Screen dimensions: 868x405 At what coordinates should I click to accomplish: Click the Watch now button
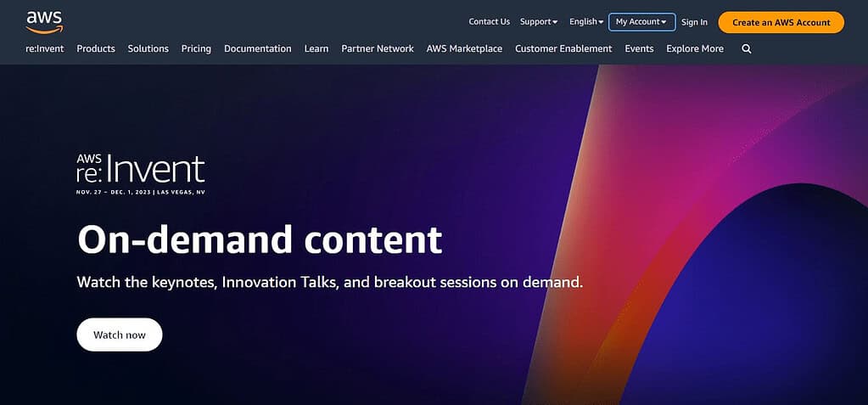[x=120, y=335]
